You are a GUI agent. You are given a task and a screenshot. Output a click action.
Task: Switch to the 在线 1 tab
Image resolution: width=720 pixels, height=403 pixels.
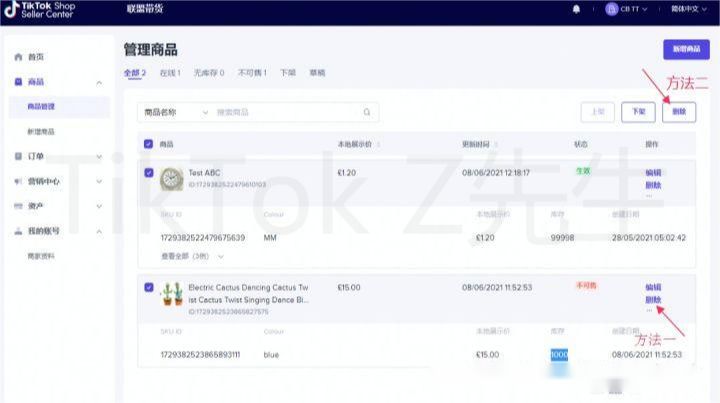(170, 73)
